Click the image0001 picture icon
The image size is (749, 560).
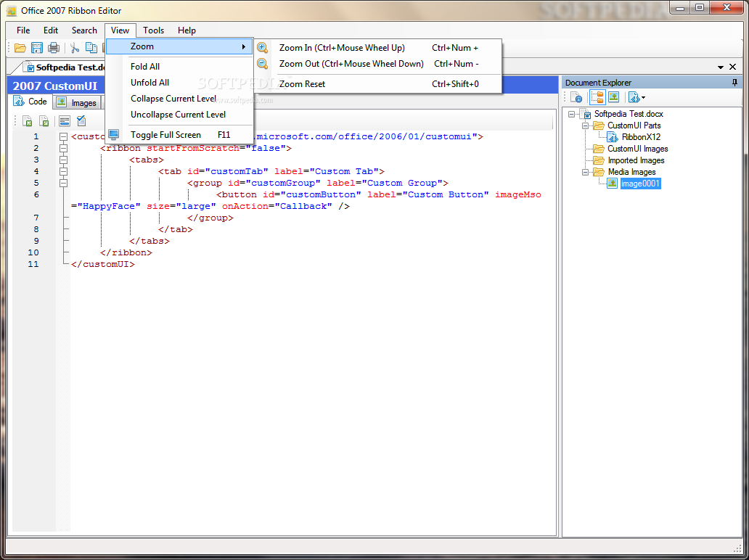(613, 184)
